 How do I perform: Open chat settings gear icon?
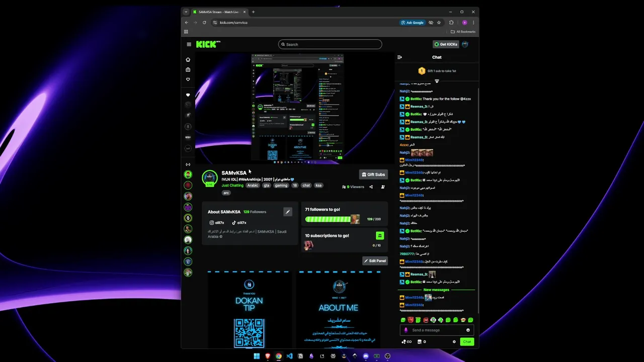pyautogui.click(x=454, y=342)
